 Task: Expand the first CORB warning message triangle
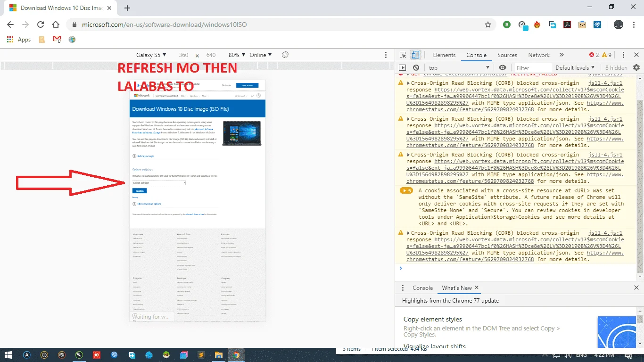409,83
